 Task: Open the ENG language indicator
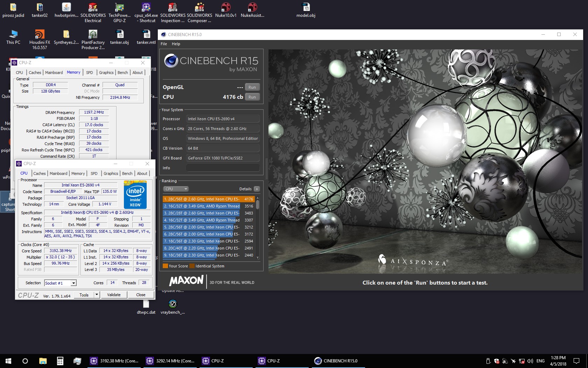pyautogui.click(x=540, y=361)
